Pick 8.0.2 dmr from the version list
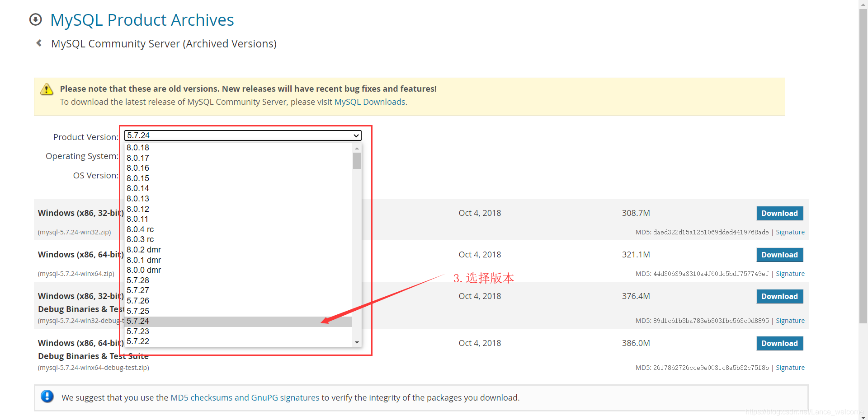Screen dimensions: 868x420 (x=238, y=250)
